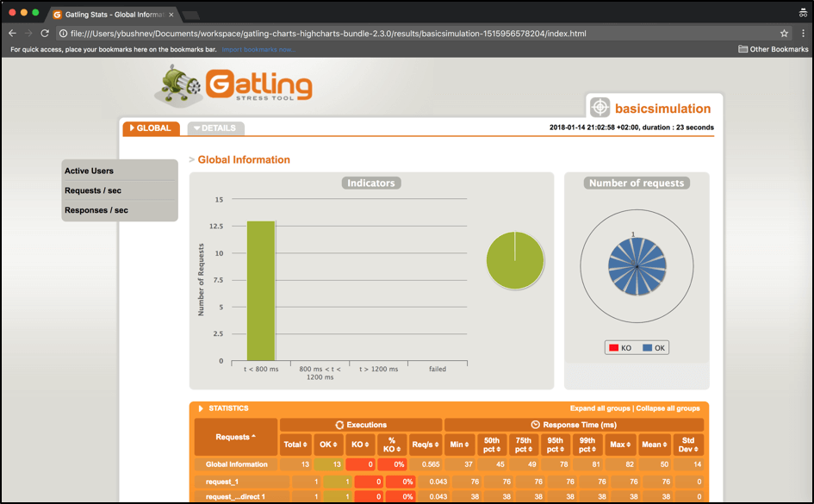Click Import bookmarks now link
The height and width of the screenshot is (504, 814).
coord(258,49)
